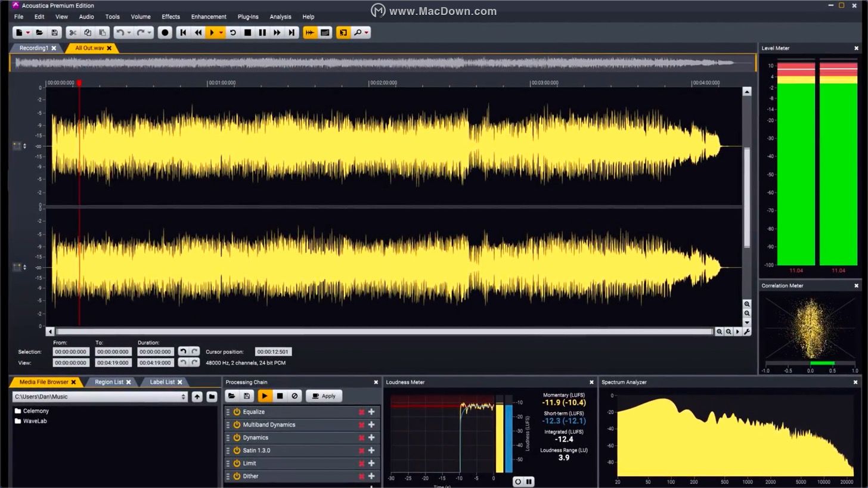
Task: Play audio from main toolbar
Action: pos(212,33)
